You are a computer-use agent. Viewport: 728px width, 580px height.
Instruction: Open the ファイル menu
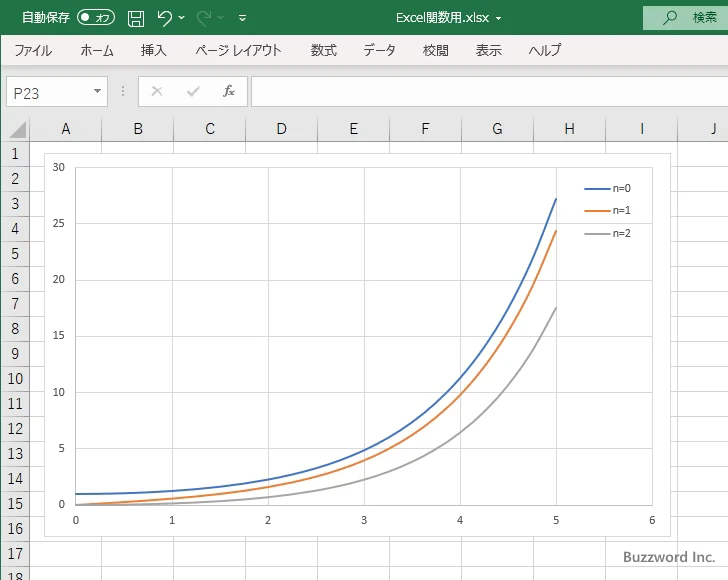point(33,50)
